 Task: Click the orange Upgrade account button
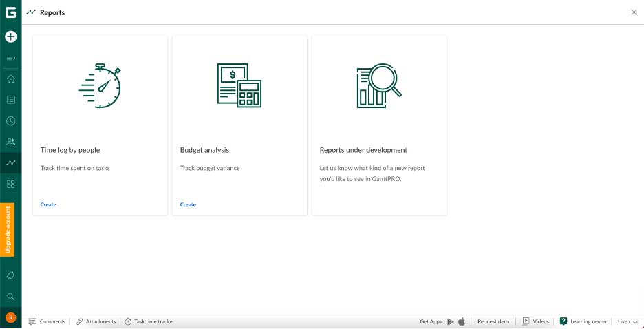click(x=8, y=230)
